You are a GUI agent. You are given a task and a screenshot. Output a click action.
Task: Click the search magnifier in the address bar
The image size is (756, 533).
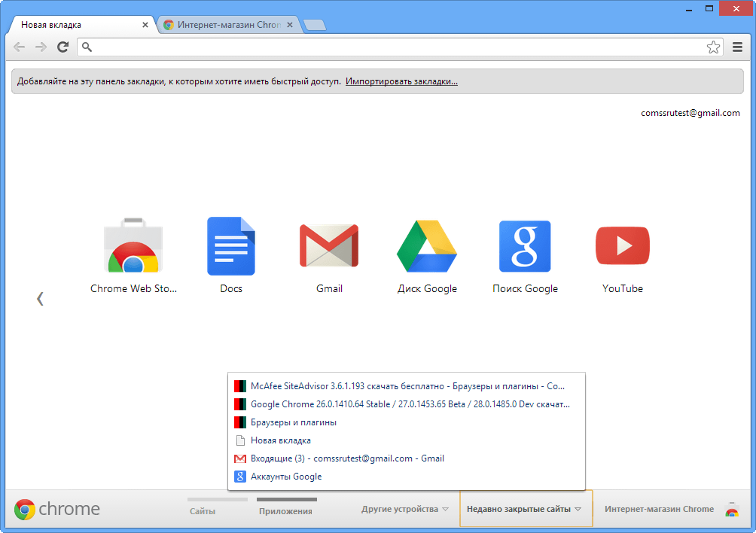pos(87,47)
